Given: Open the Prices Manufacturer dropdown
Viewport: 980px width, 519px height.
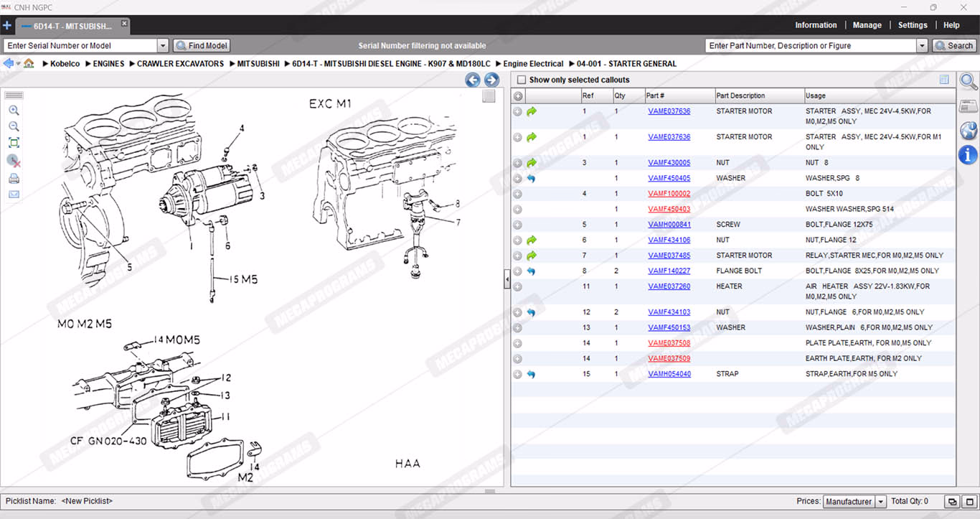Looking at the screenshot, I should [x=880, y=502].
